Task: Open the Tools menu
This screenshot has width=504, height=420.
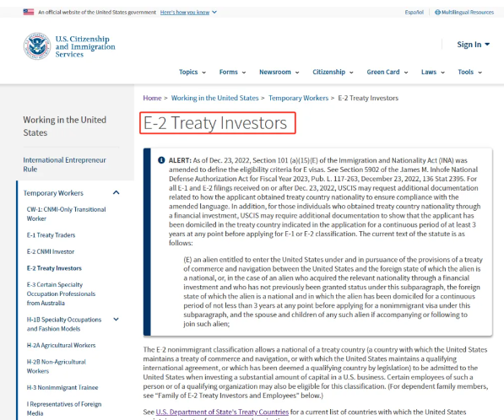Action: tap(470, 72)
